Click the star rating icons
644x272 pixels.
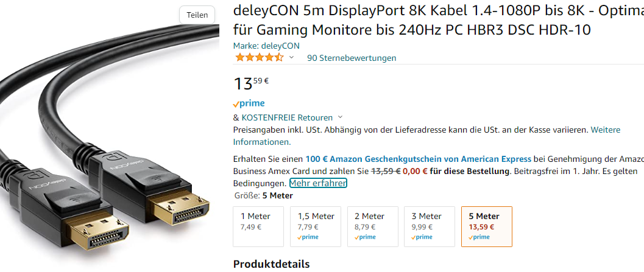point(259,58)
